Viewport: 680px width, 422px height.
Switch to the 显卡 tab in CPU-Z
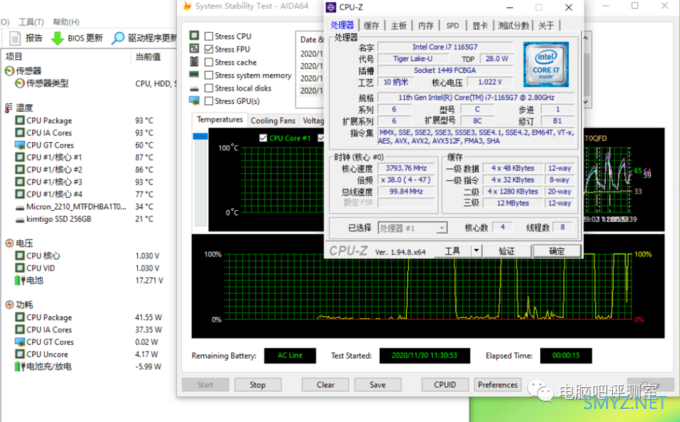point(480,26)
